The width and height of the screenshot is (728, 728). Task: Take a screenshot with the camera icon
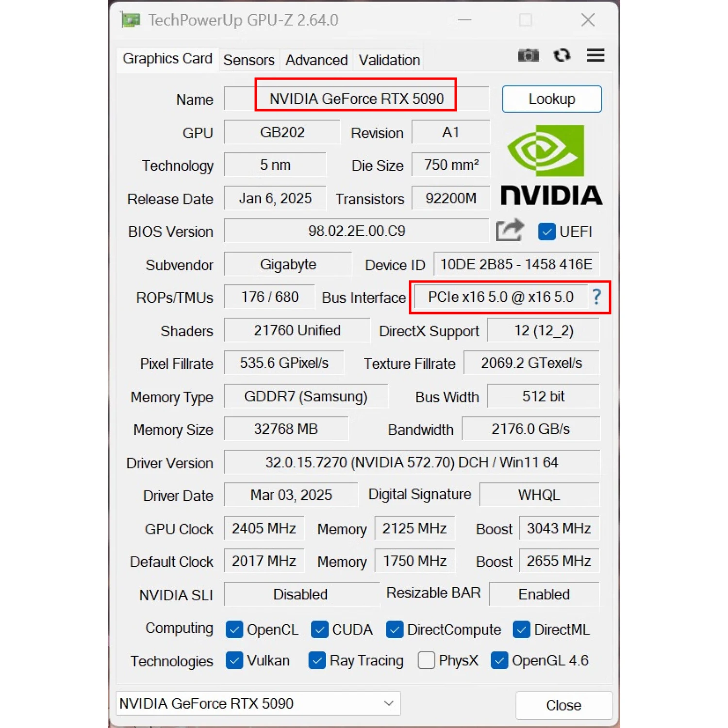coord(528,55)
